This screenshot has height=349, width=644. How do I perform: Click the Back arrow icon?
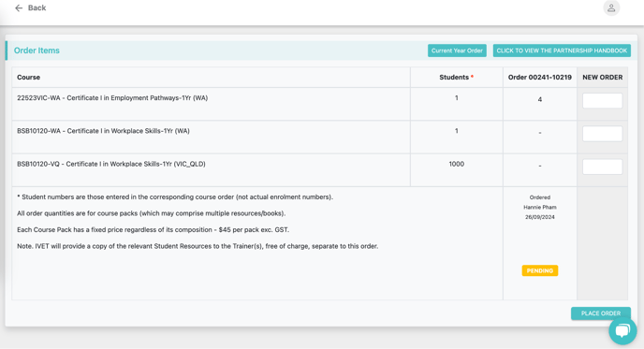pyautogui.click(x=19, y=7)
